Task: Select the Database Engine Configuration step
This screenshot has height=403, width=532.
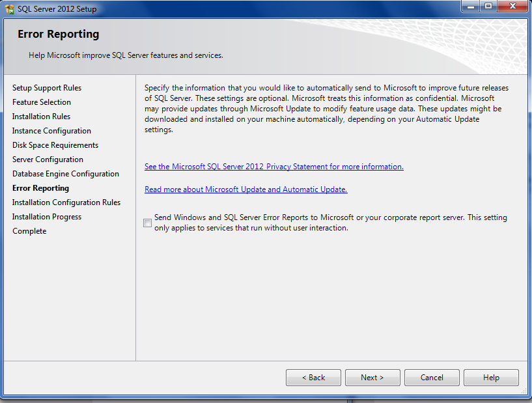Action: tap(66, 174)
